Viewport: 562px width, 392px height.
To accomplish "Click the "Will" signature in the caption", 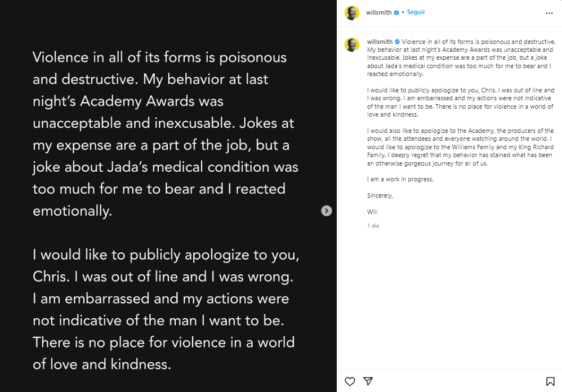I will pyautogui.click(x=372, y=212).
